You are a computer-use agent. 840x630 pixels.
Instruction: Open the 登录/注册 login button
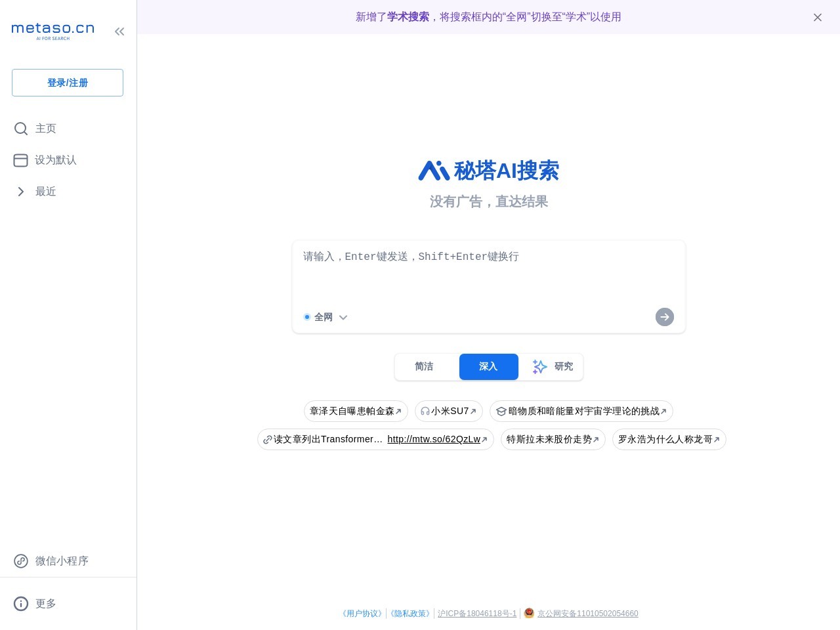(68, 83)
